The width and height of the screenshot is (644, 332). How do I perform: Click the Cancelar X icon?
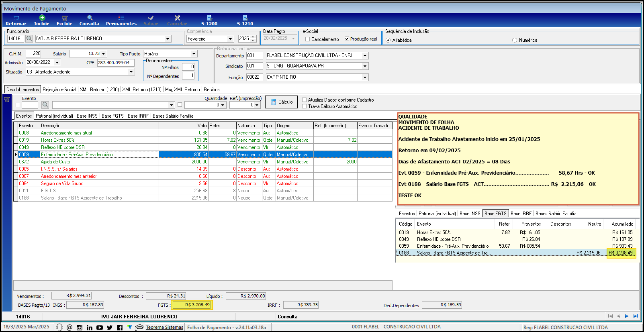coord(177,18)
